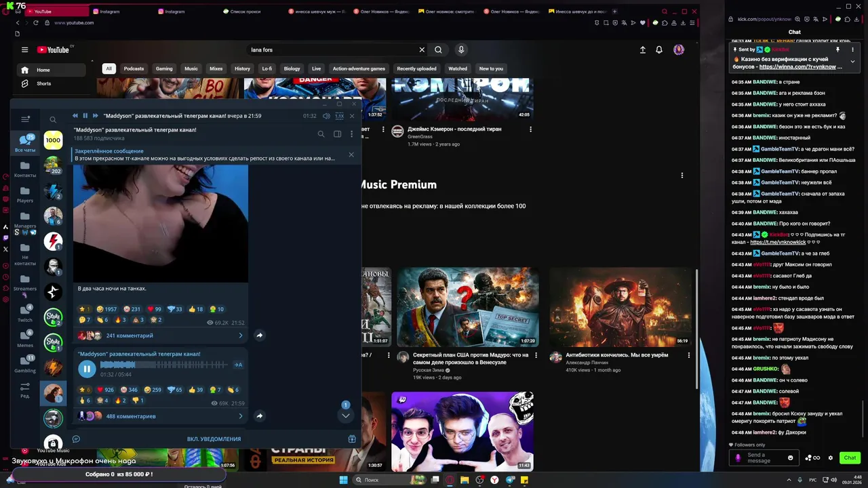Open Kick chat settings gear
The height and width of the screenshot is (488, 868).
(x=831, y=458)
